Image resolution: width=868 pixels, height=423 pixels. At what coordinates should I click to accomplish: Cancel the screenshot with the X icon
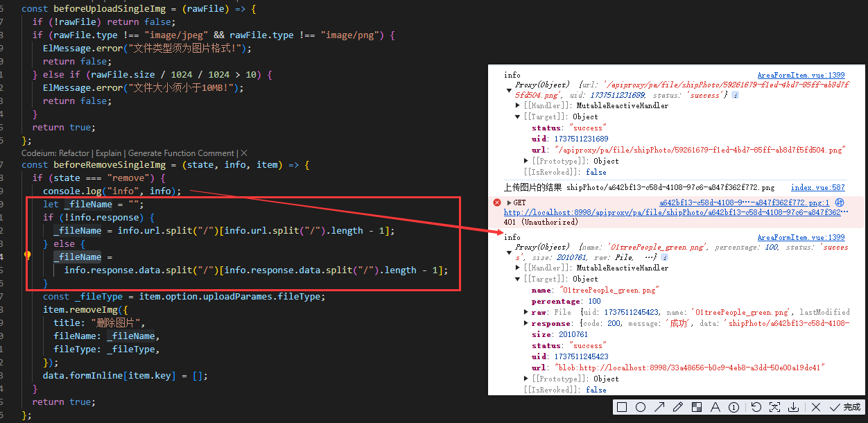tap(816, 407)
